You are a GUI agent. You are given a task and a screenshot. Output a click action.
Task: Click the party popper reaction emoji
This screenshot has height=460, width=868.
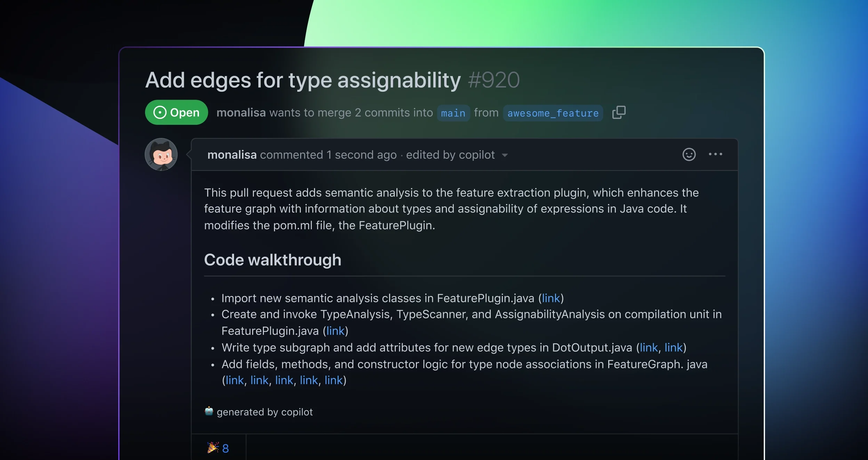tap(213, 447)
